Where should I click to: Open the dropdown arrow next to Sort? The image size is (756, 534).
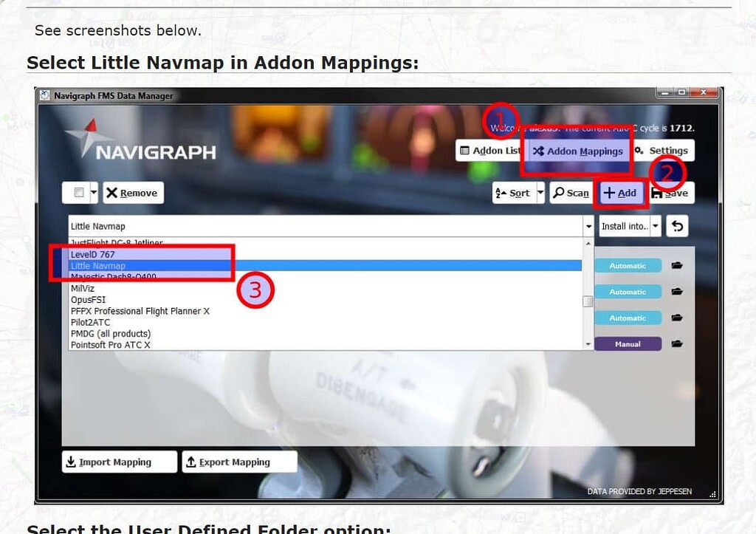click(x=540, y=193)
